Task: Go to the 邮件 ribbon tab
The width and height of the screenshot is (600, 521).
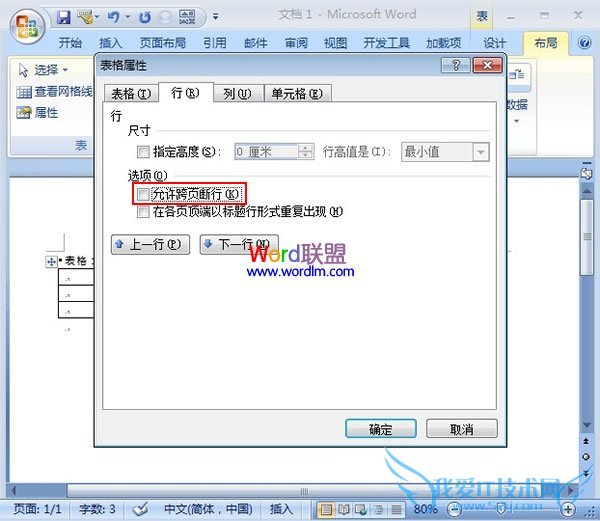Action: point(255,42)
